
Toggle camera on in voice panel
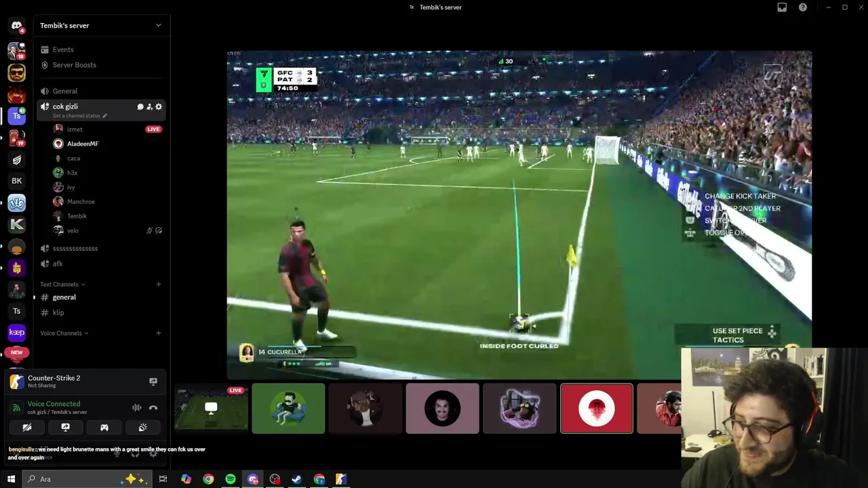[x=27, y=428]
